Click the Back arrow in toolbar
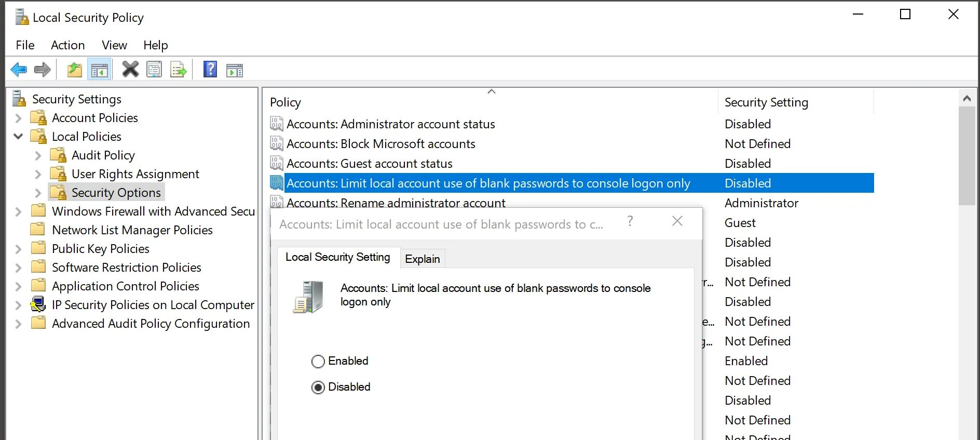This screenshot has height=440, width=980. (19, 70)
